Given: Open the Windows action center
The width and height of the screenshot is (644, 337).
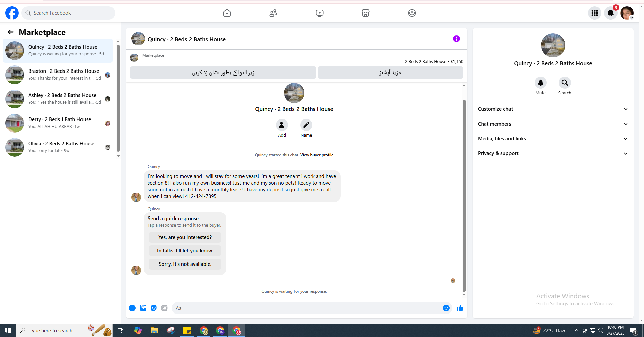Looking at the screenshot, I should pyautogui.click(x=634, y=330).
